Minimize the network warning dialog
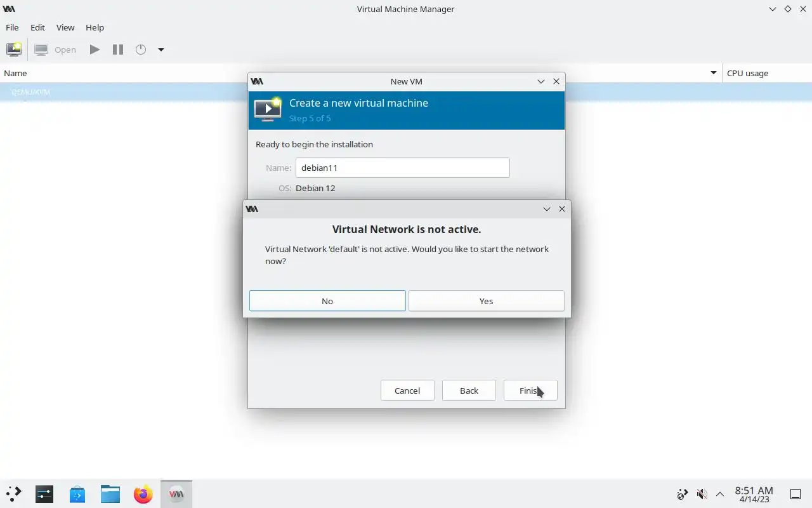Viewport: 812px width, 508px height. tap(547, 209)
